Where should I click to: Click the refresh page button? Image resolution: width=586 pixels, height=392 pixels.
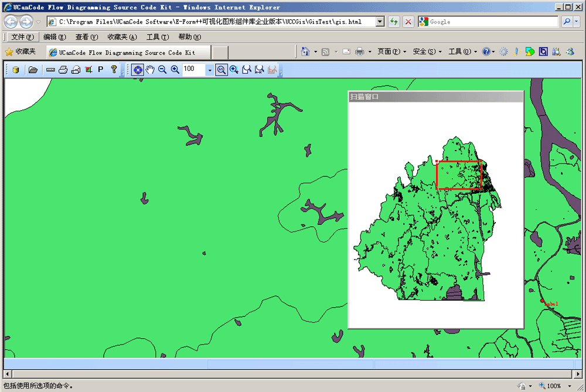click(x=394, y=22)
